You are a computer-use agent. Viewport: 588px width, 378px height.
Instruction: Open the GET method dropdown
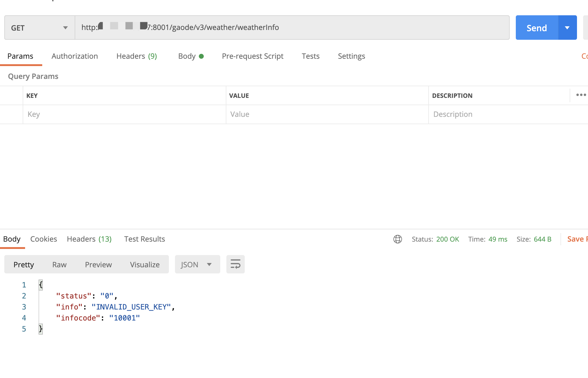(39, 28)
